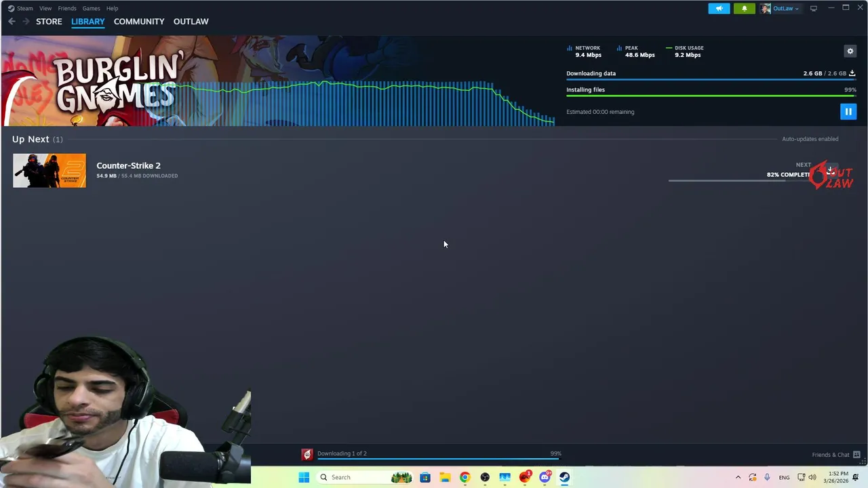This screenshot has height=488, width=868.
Task: Open the red badge app on taskbar
Action: coord(525,477)
